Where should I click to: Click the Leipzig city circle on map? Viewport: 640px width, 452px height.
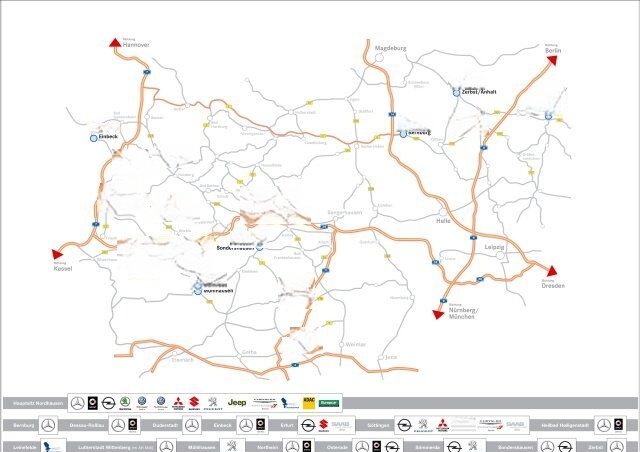coord(500,256)
